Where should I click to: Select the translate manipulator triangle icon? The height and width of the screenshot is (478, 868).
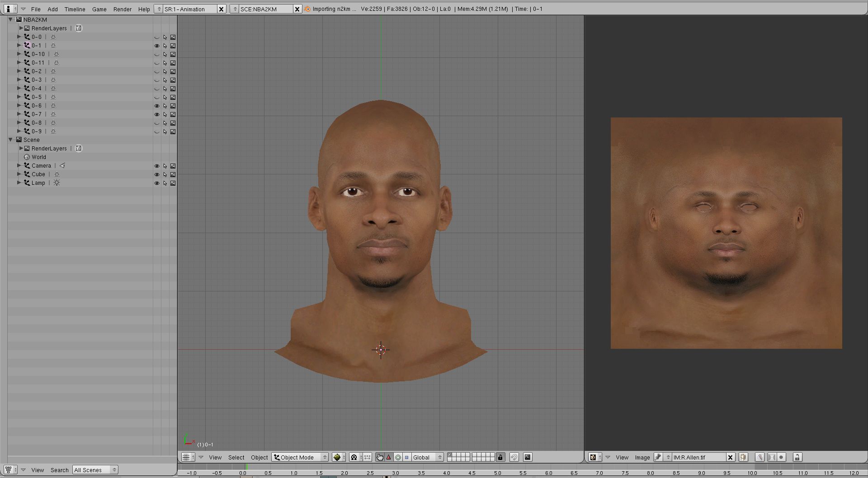coord(389,457)
